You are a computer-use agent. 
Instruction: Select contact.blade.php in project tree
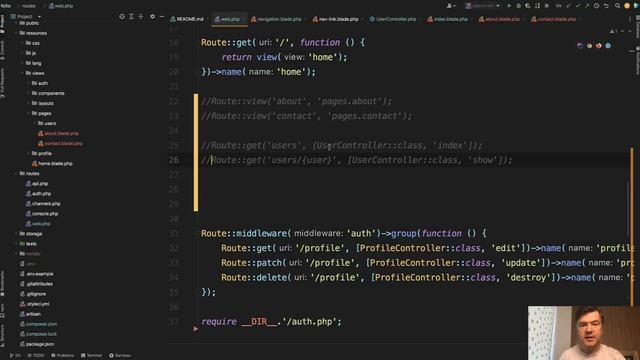click(60, 143)
